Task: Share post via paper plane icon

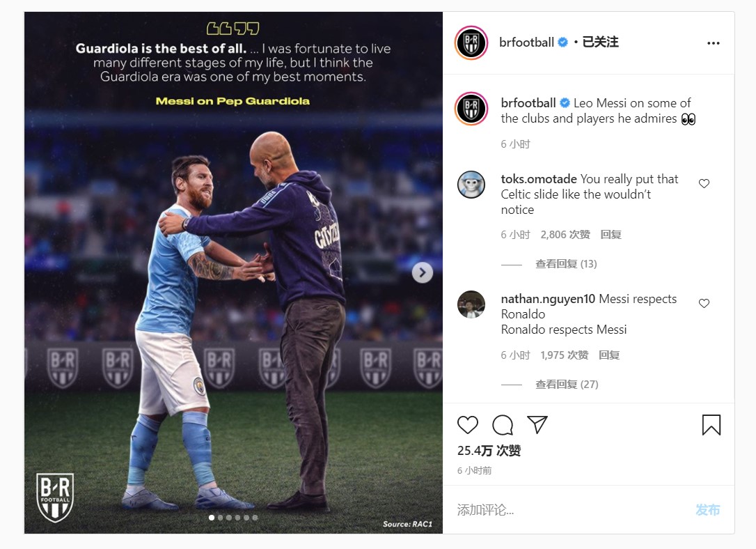Action: tap(537, 424)
